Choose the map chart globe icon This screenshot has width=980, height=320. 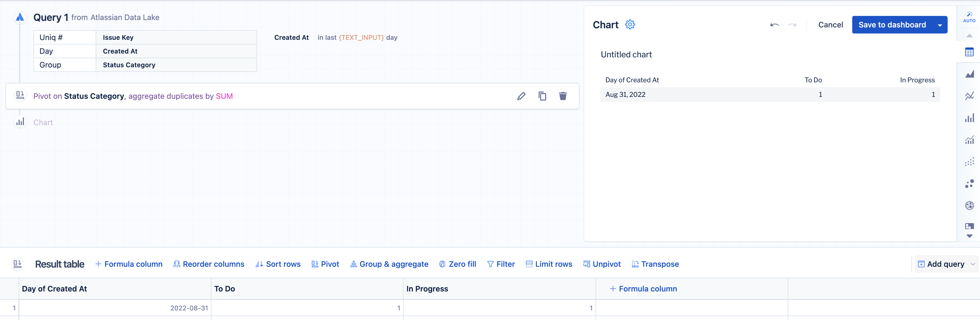[x=969, y=206]
